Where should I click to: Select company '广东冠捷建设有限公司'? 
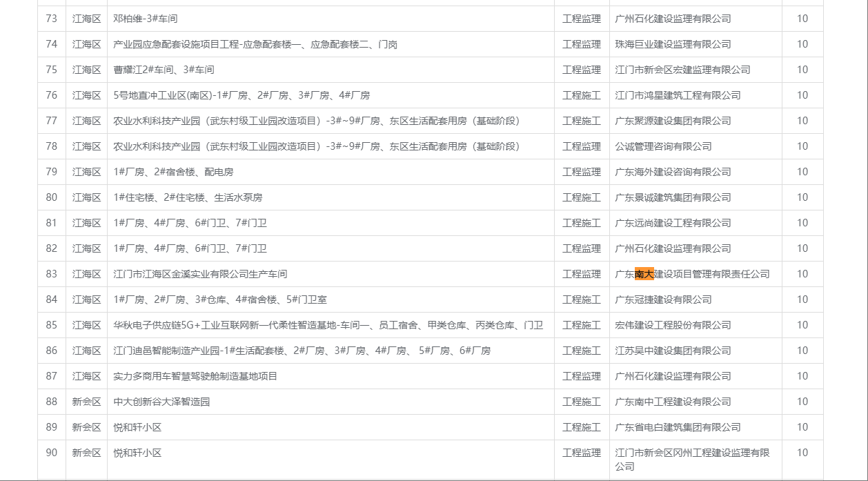663,300
